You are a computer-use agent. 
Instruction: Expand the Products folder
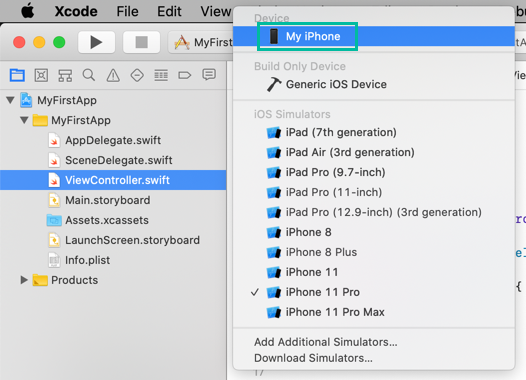[24, 280]
